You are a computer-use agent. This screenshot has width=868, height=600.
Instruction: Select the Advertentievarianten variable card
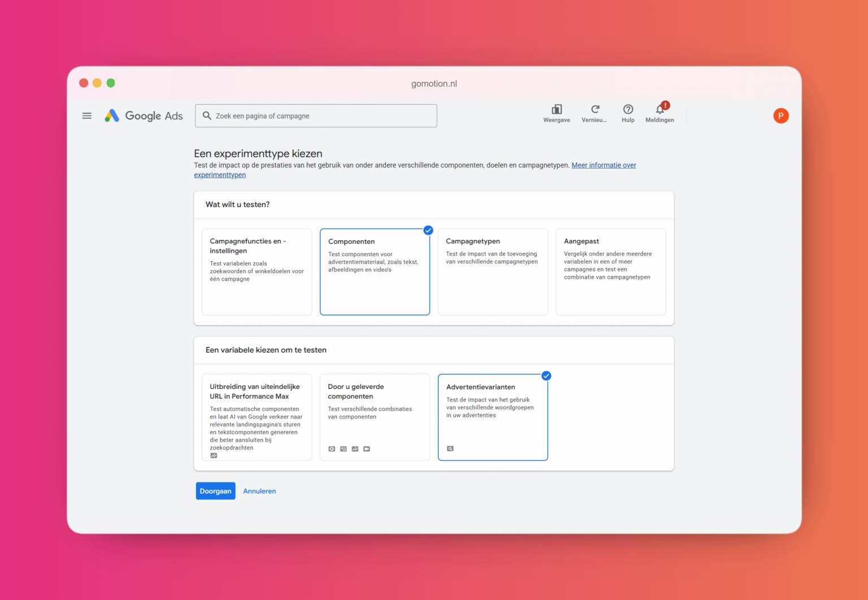(493, 417)
